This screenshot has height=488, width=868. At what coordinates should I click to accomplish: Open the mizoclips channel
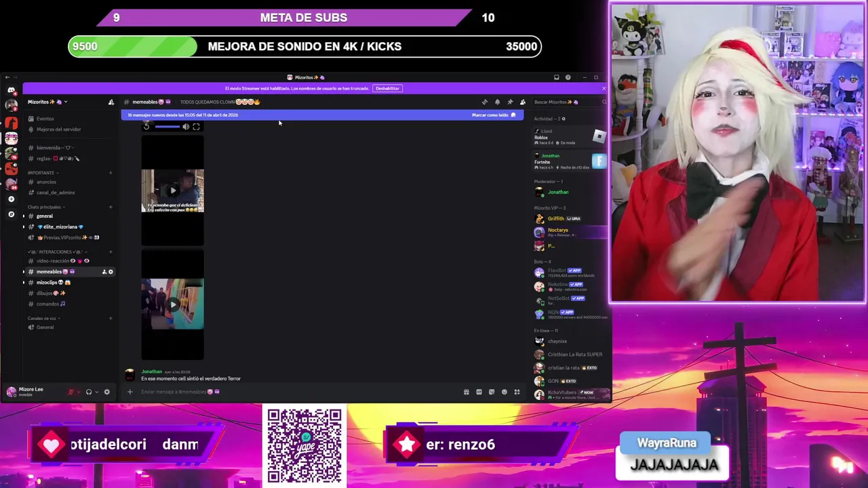coord(70,283)
